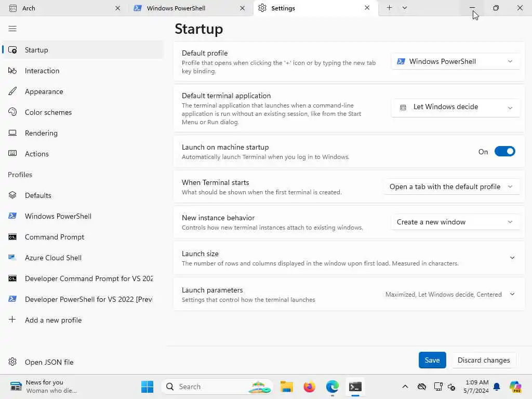Select Command Prompt profile label
This screenshot has width=532, height=399.
(x=54, y=237)
